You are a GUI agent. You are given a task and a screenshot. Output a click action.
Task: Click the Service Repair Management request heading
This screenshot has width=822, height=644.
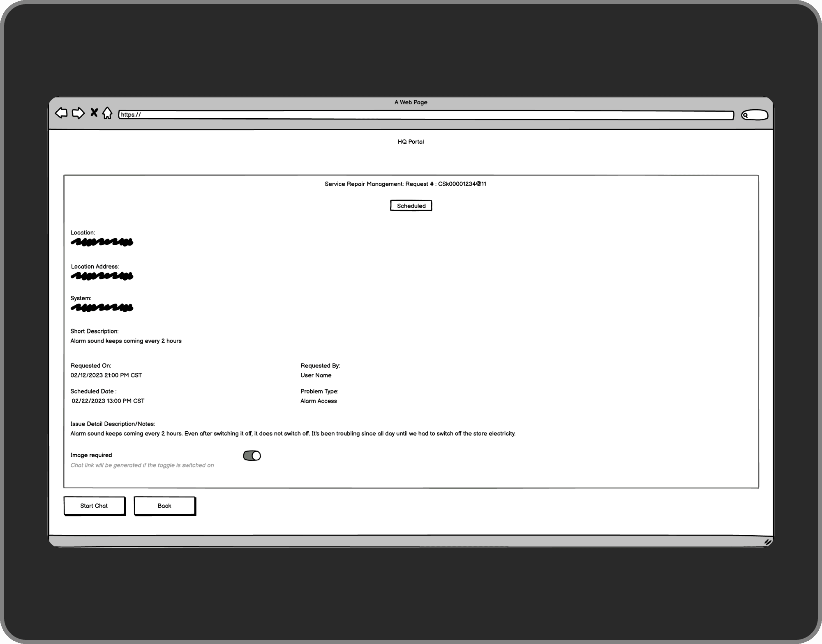[405, 184]
